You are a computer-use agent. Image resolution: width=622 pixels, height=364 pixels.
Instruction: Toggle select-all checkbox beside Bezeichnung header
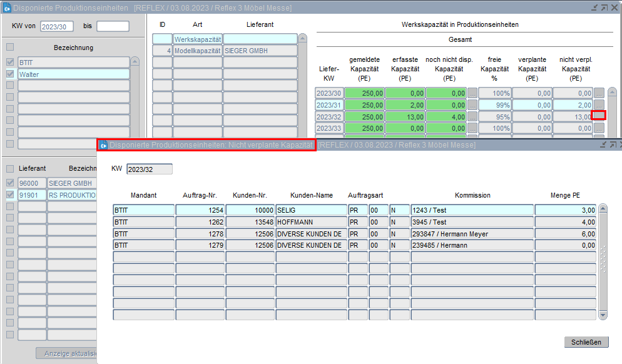9,47
